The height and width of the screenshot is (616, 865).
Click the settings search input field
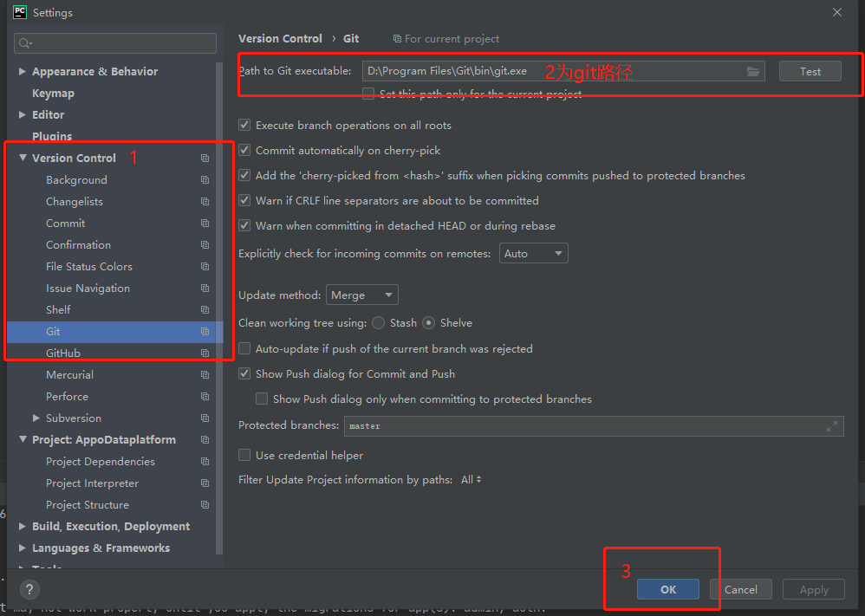(x=115, y=43)
